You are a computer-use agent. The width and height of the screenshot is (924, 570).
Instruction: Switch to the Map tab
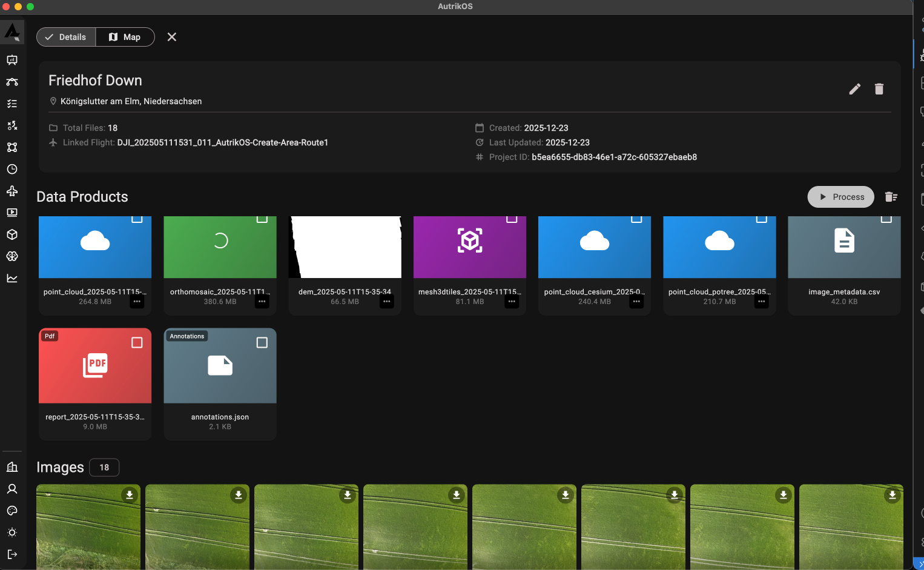(x=125, y=37)
